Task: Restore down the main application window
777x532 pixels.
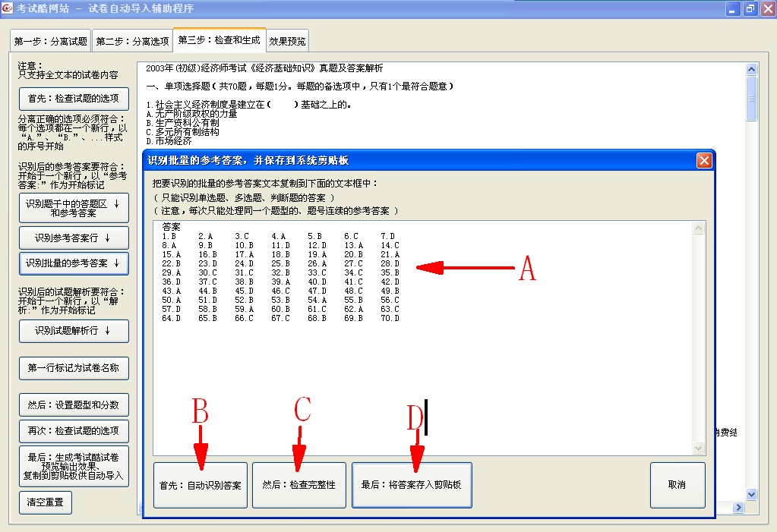Action: coord(750,8)
